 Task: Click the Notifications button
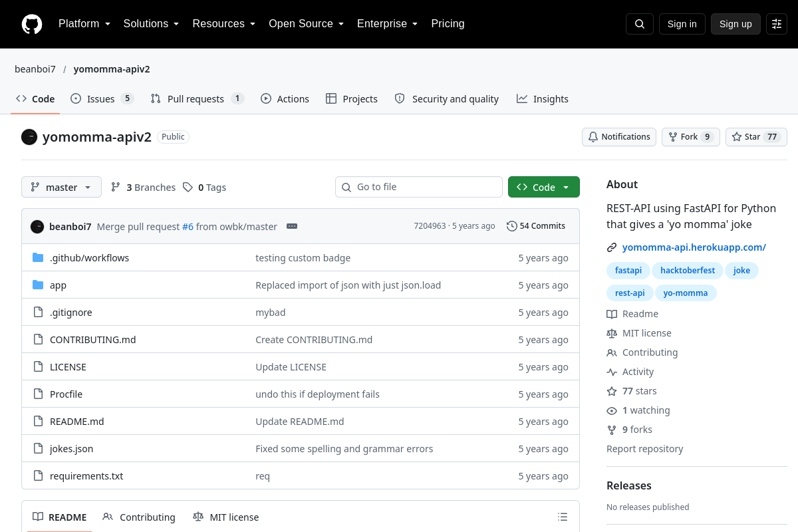(x=619, y=137)
